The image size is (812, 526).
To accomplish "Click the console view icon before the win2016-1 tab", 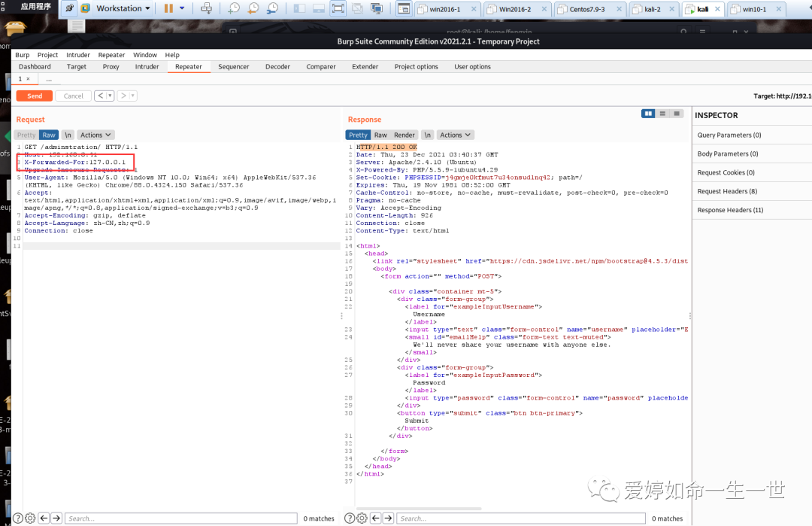I will 404,9.
